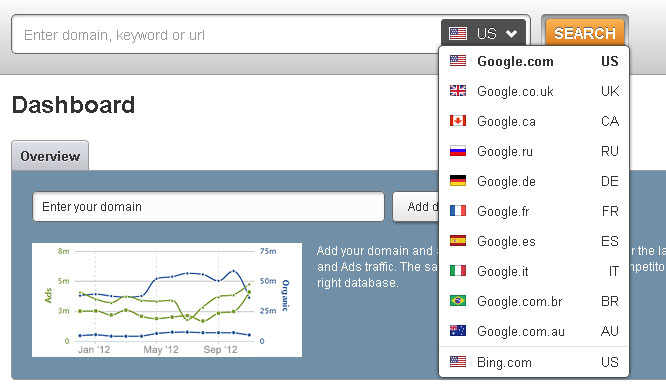Click the Canadian flag icon

pos(458,121)
